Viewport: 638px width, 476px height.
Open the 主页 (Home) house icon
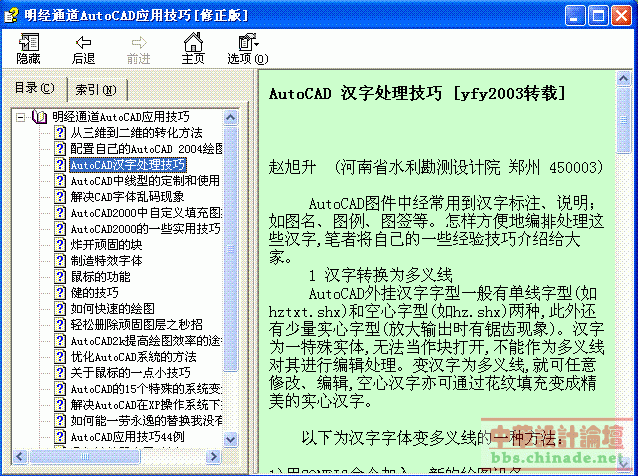point(193,41)
